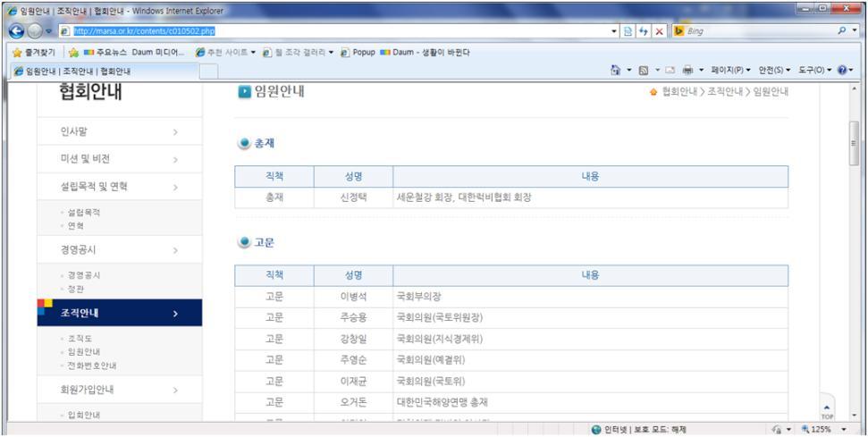Open the Popup bookmark
The image size is (868, 437).
[358, 53]
